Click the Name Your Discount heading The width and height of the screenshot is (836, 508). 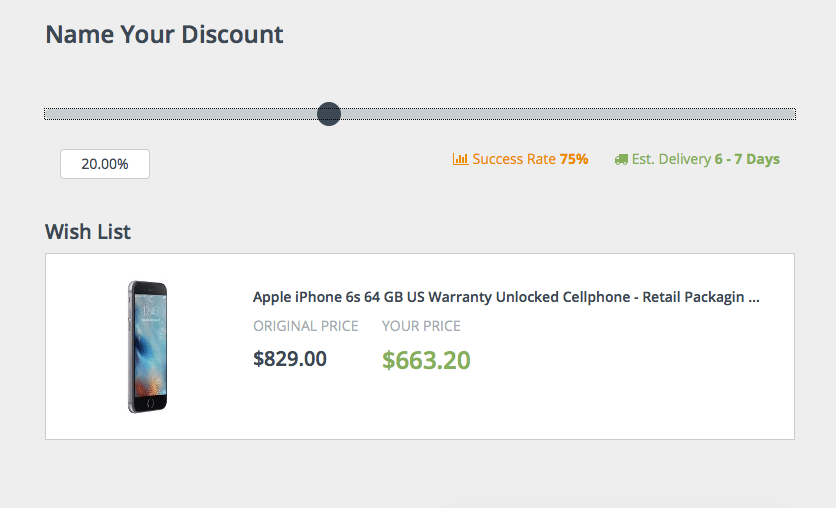[164, 35]
